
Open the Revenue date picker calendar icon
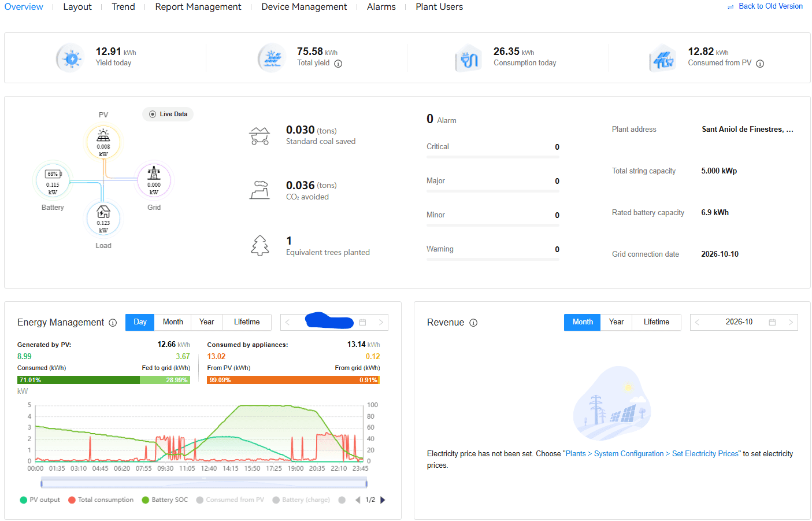pyautogui.click(x=772, y=322)
